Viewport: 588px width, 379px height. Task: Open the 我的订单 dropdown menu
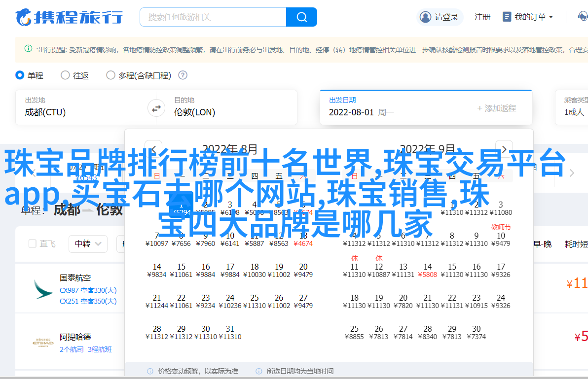tap(528, 17)
